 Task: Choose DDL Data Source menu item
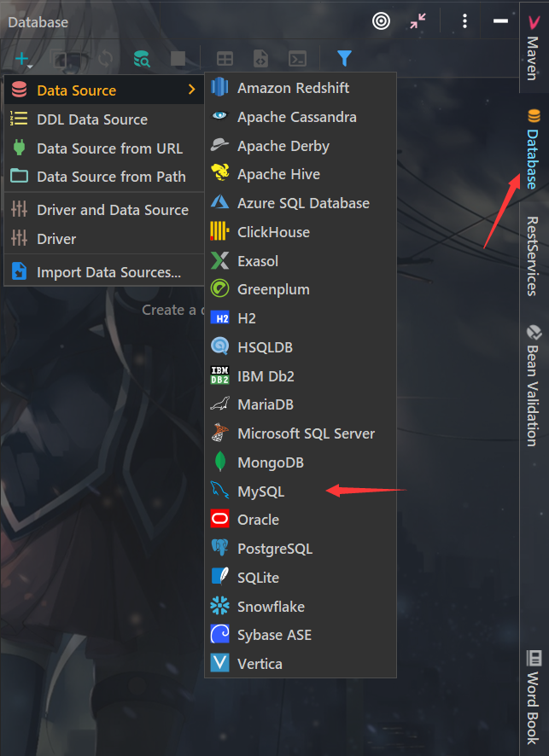pyautogui.click(x=103, y=119)
